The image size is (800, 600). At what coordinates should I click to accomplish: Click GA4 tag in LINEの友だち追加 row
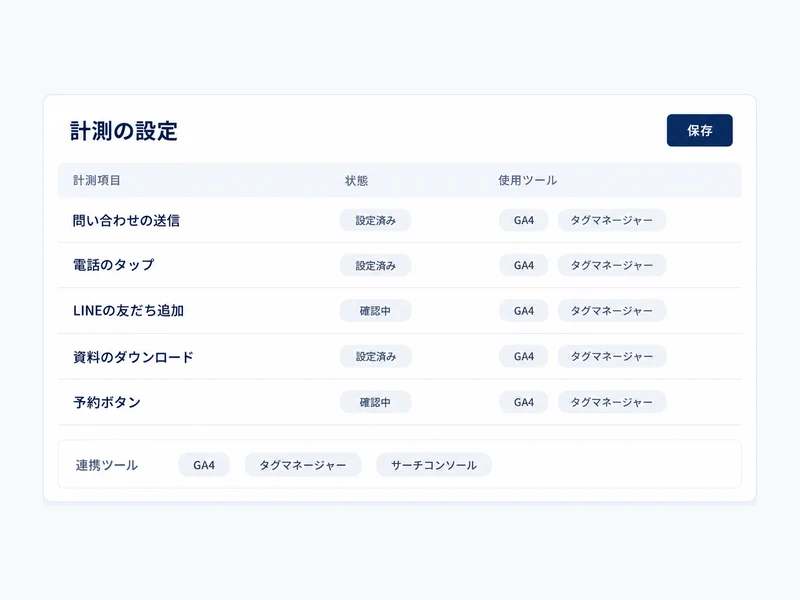click(523, 311)
